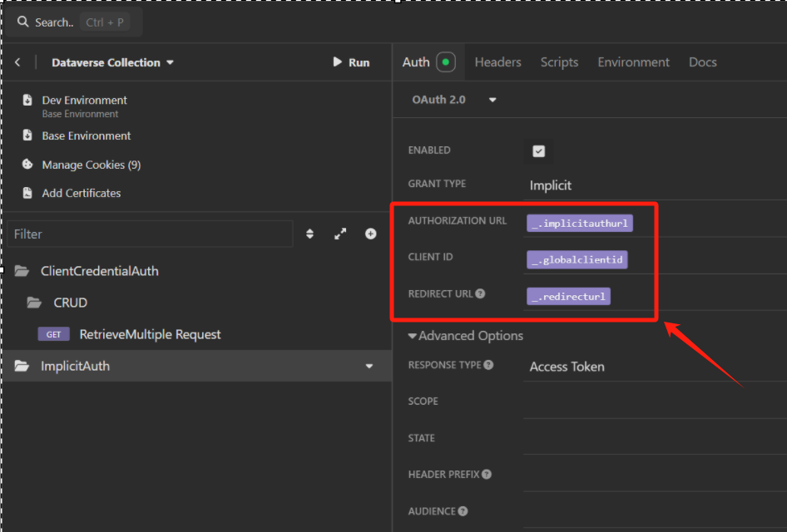Open Add Certificates

point(82,193)
